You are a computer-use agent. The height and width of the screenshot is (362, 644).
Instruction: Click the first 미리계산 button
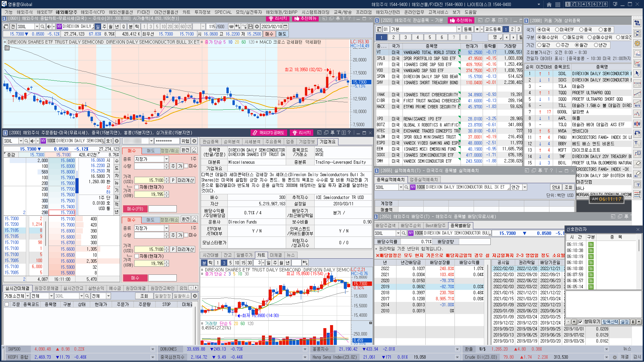click(186, 180)
